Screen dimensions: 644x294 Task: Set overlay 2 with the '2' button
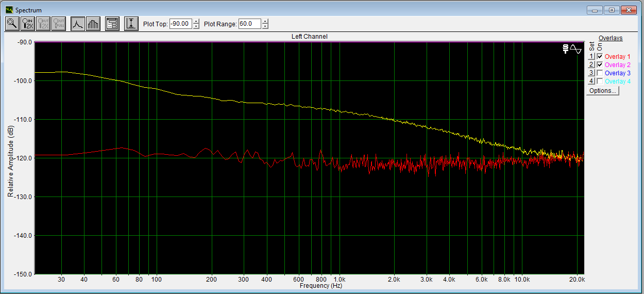tap(592, 65)
